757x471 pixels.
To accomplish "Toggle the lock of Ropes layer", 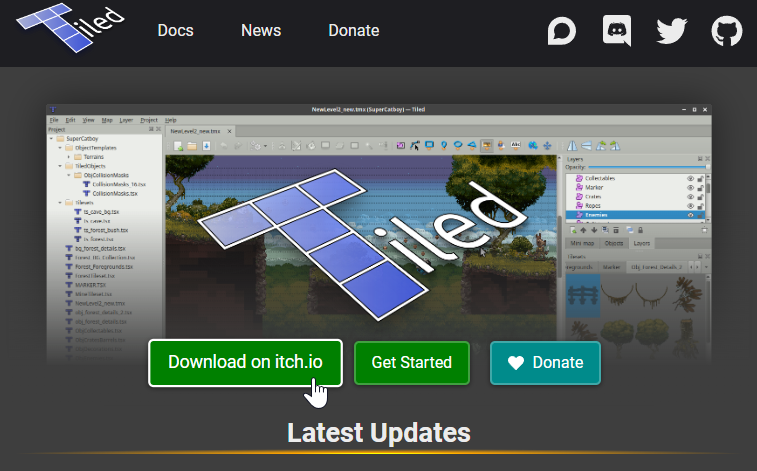I will point(700,206).
